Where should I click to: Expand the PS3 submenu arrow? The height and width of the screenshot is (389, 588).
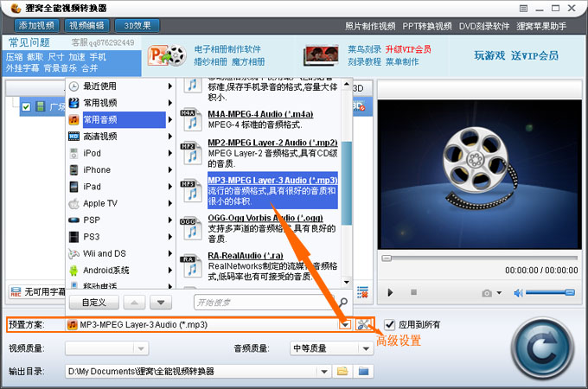click(169, 237)
